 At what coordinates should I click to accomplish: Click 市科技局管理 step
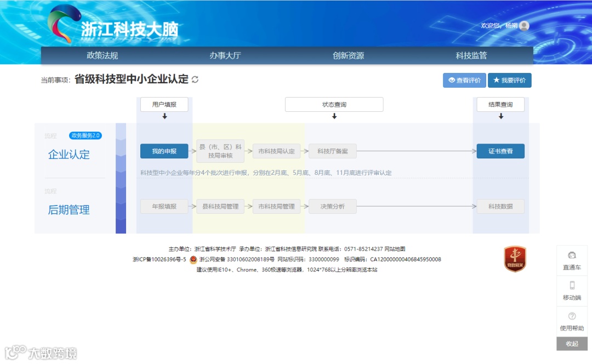point(276,207)
